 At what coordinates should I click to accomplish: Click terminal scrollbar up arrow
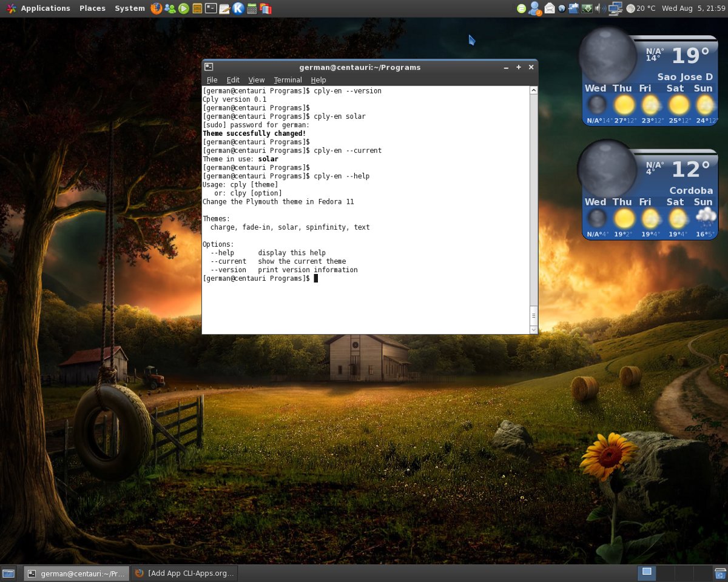click(533, 90)
